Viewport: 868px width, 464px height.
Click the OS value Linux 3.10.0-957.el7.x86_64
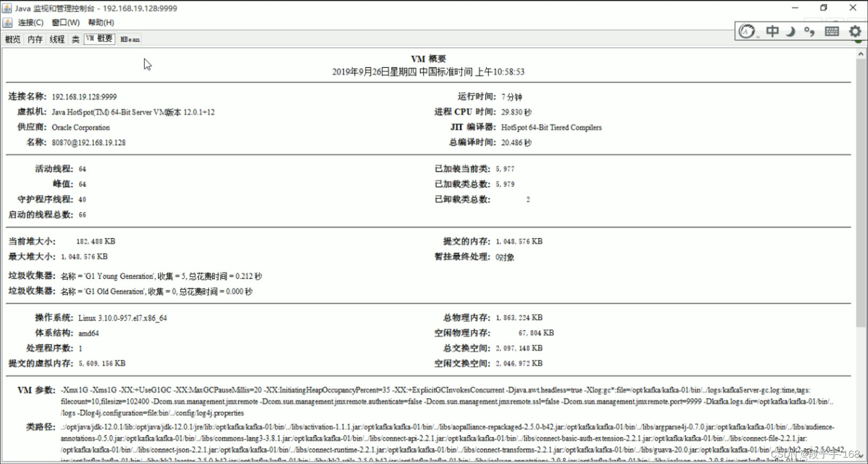[122, 318]
